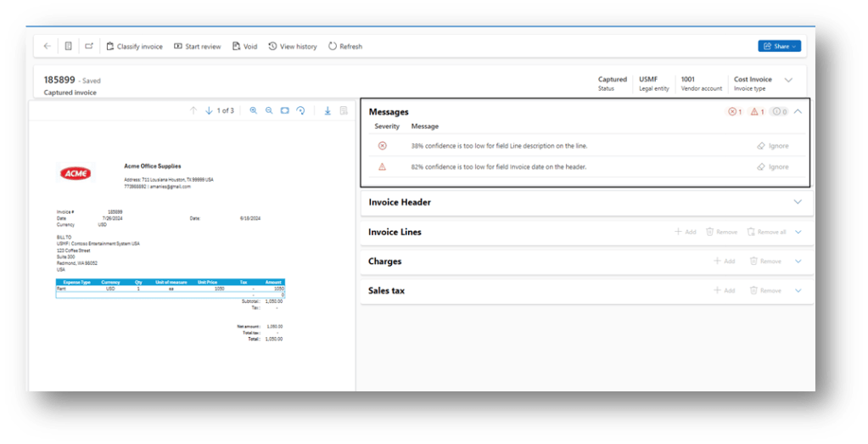
Task: Click View history in the toolbar
Action: 293,47
